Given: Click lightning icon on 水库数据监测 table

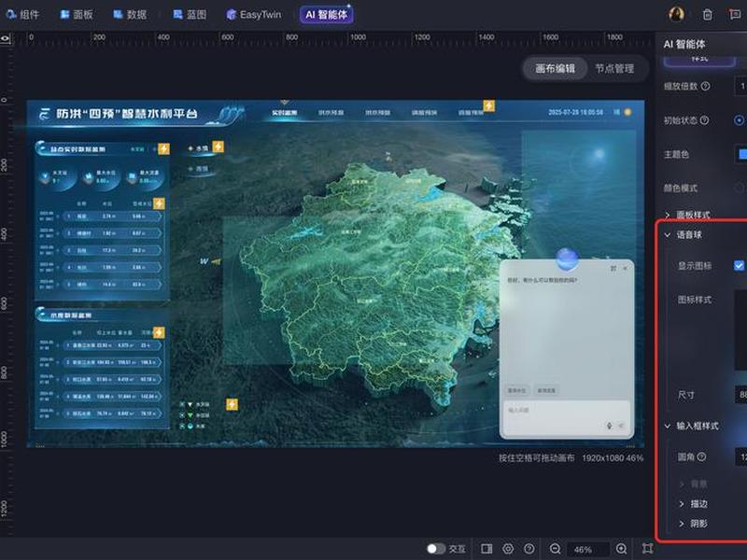Looking at the screenshot, I should (x=159, y=332).
